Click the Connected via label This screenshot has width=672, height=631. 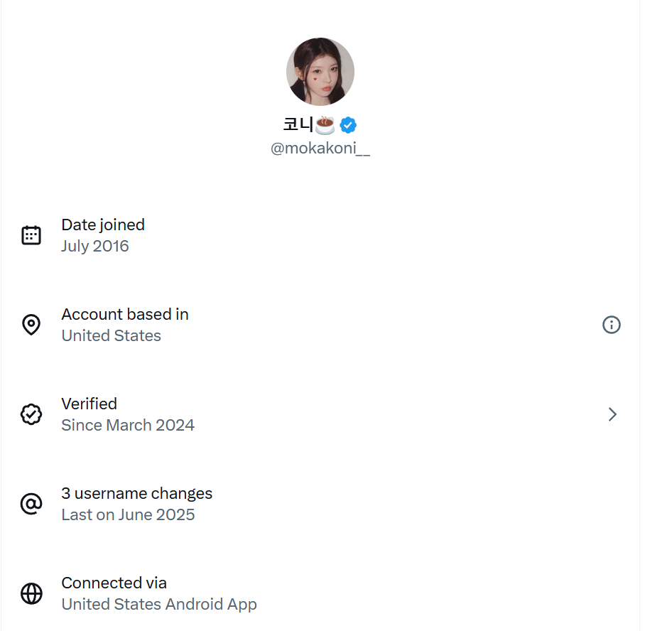(x=114, y=583)
